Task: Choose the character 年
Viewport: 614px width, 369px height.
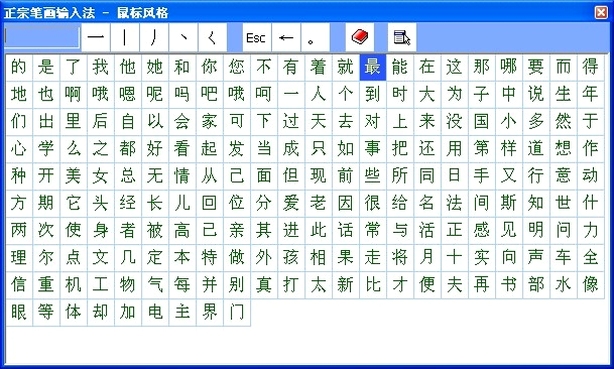Action: pyautogui.click(x=590, y=94)
